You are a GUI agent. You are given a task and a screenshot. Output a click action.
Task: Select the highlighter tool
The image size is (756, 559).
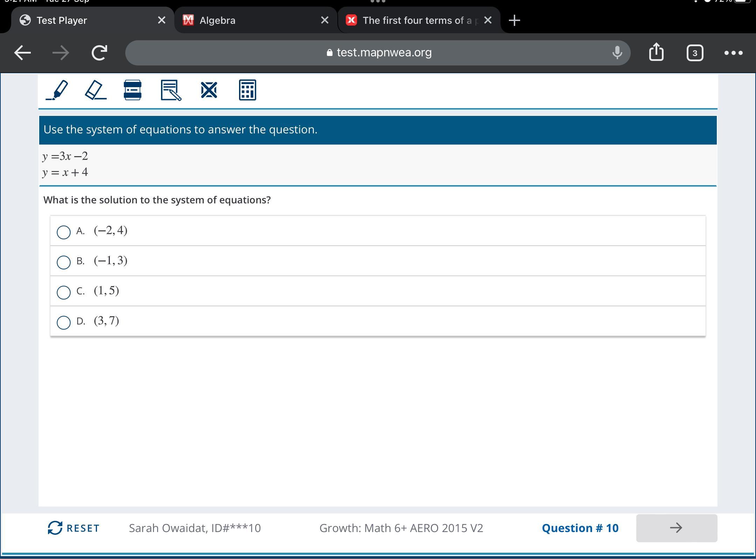tap(57, 90)
